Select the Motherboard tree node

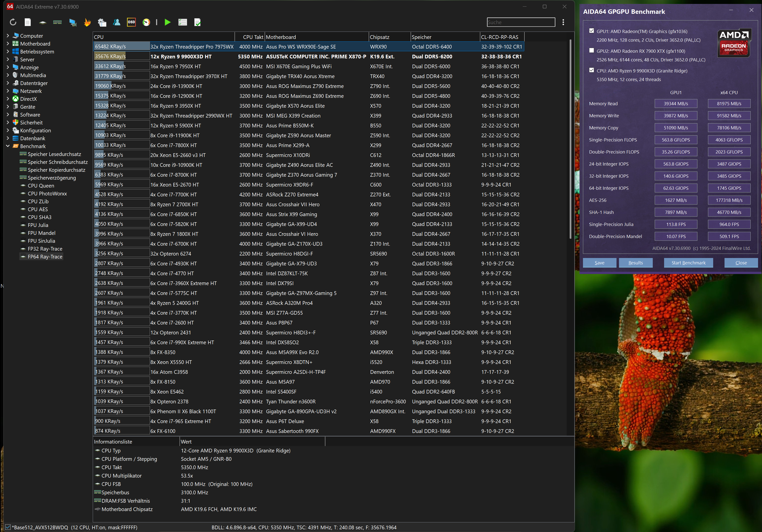point(35,44)
